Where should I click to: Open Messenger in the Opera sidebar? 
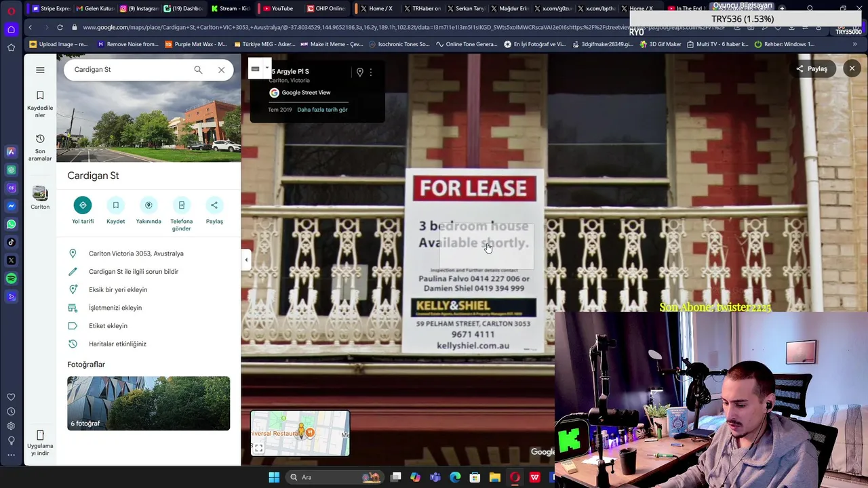(x=12, y=206)
